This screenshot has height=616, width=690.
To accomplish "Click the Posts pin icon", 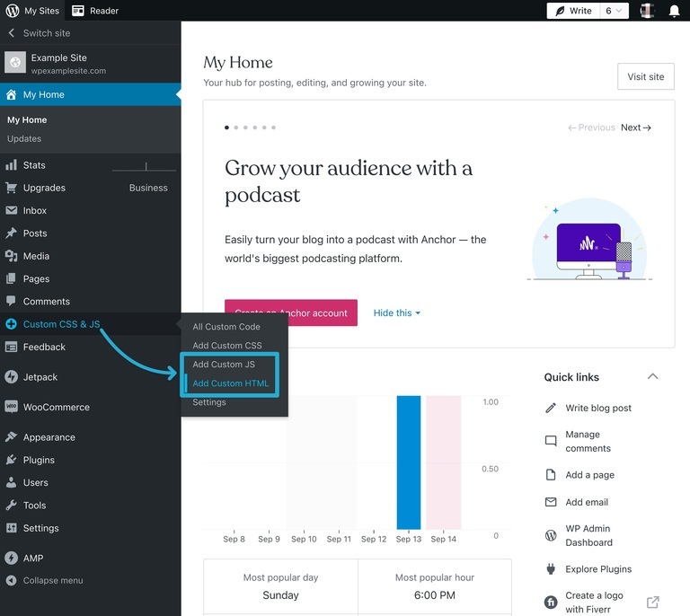I will pos(11,233).
